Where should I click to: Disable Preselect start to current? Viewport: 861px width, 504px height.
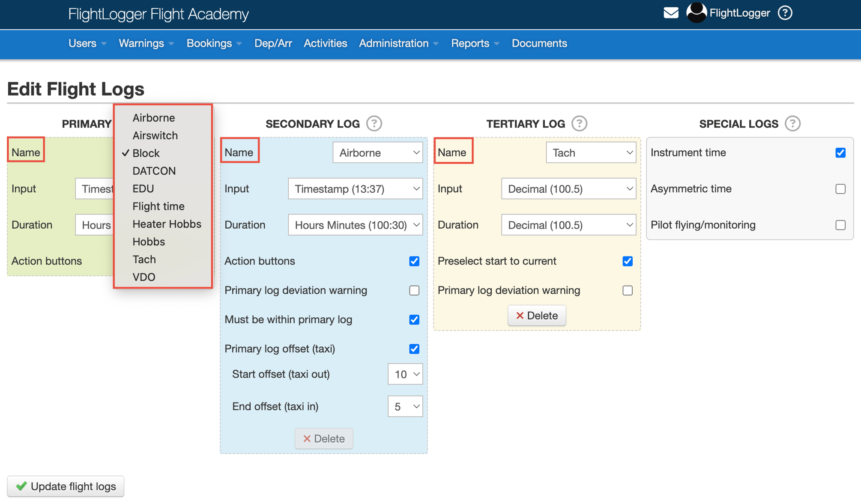click(627, 261)
